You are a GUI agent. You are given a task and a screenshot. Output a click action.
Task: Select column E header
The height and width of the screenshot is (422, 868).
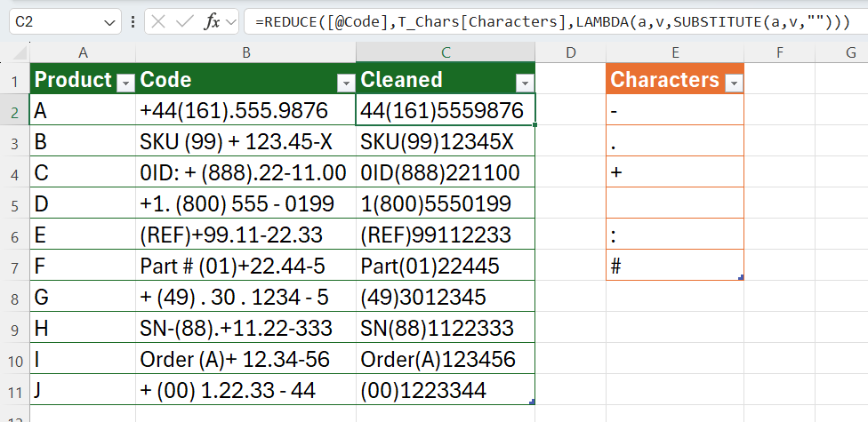coord(675,52)
